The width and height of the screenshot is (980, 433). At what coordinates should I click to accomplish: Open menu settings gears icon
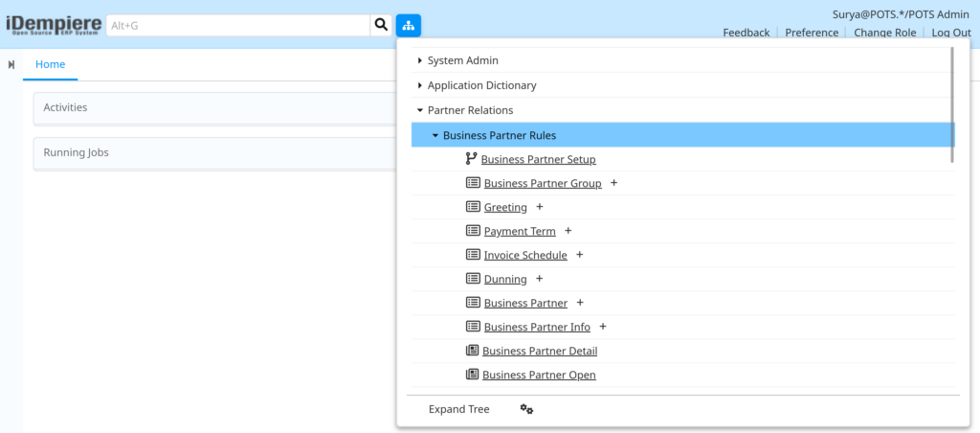pyautogui.click(x=527, y=409)
